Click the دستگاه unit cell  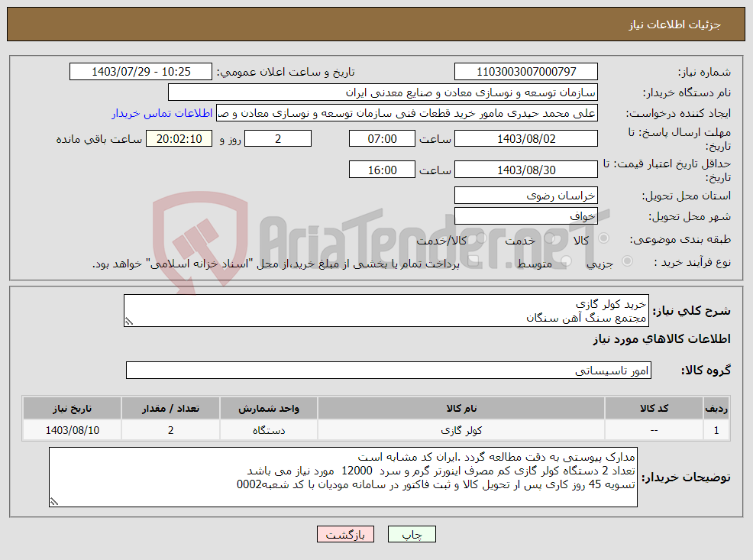(x=269, y=430)
